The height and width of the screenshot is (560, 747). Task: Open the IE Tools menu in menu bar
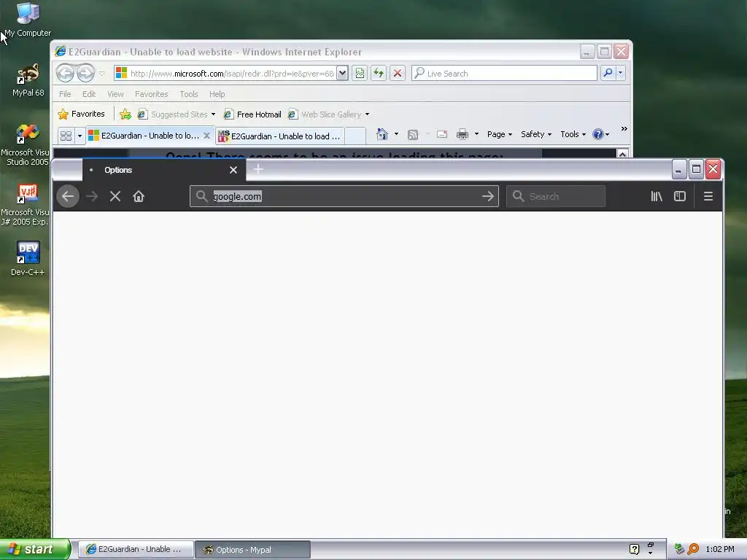click(x=189, y=94)
